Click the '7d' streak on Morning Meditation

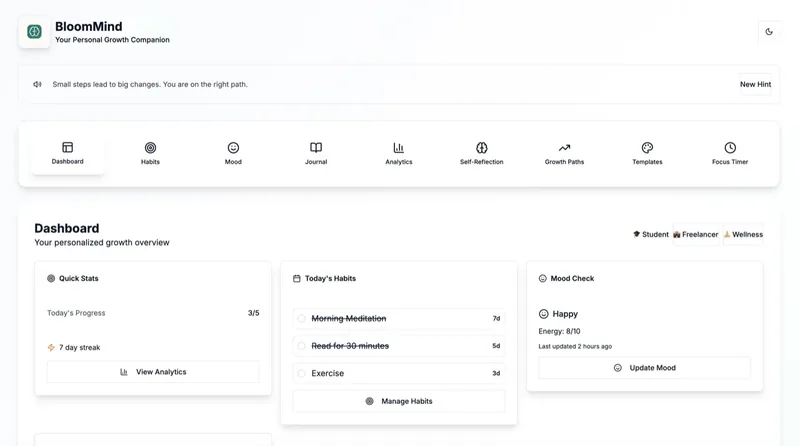click(x=496, y=318)
